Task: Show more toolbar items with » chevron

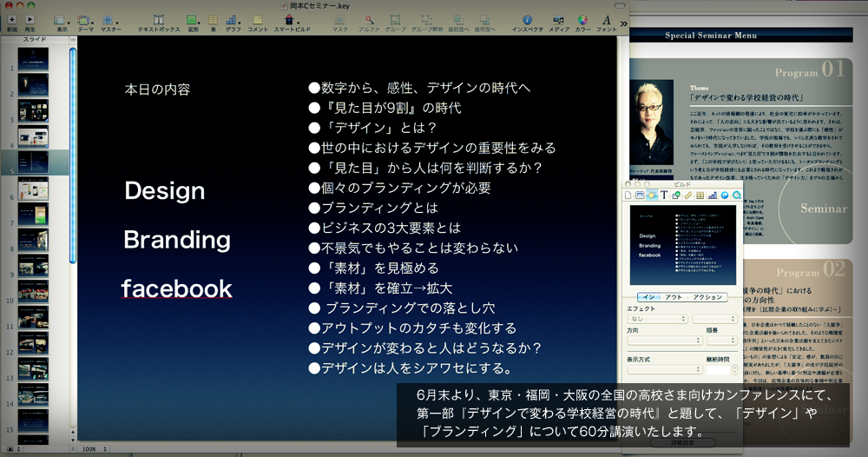Action: tap(624, 23)
